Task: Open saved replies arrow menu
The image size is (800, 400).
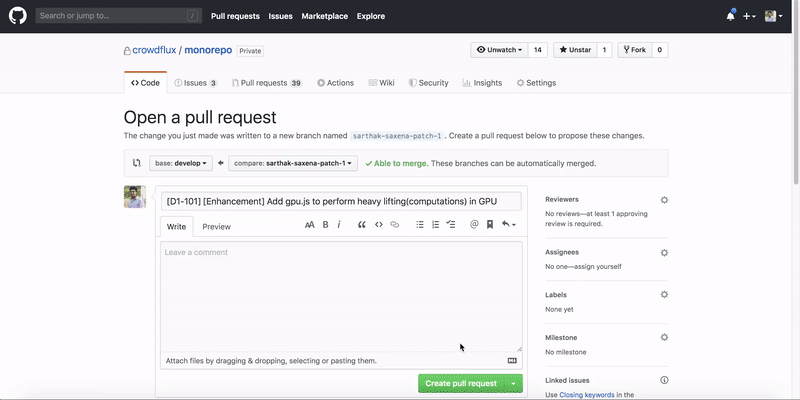Action: click(508, 224)
